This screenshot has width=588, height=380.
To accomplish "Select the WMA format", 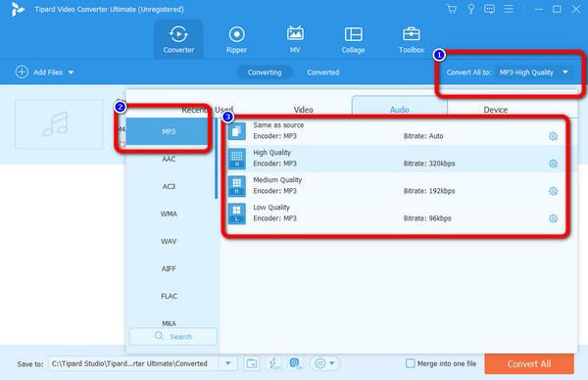I will (169, 214).
